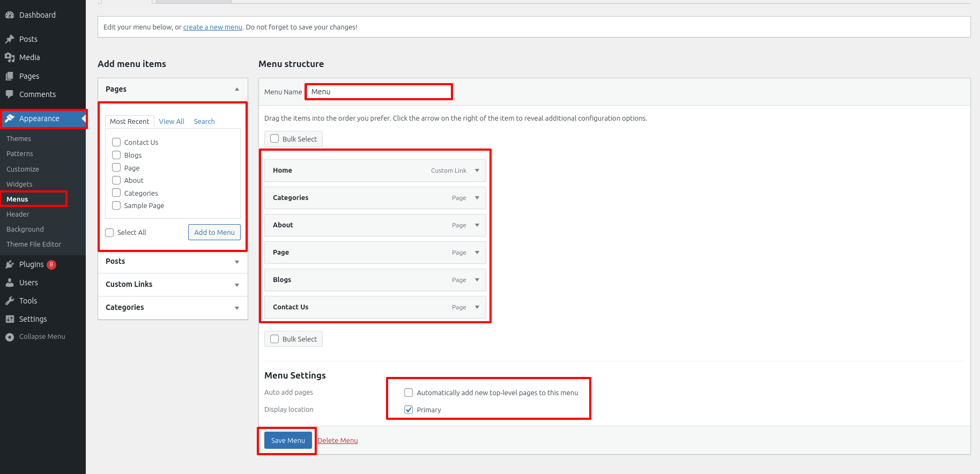The width and height of the screenshot is (980, 474).
Task: Click the Add to Menu button
Action: [214, 232]
